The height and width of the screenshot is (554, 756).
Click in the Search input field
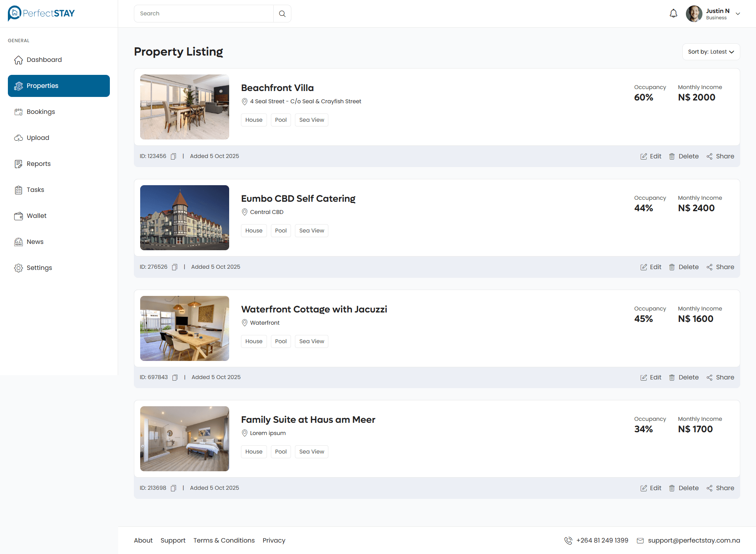coord(204,14)
